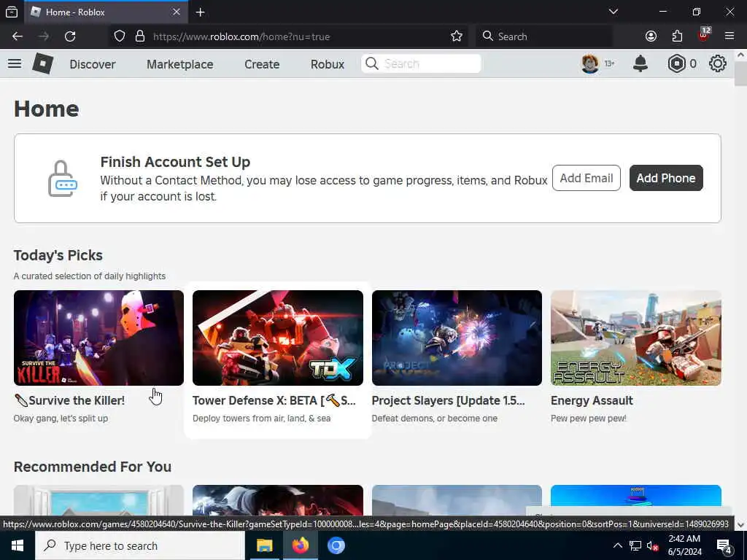Open the Windows Start menu
Image resolution: width=747 pixels, height=560 pixels.
point(18,545)
